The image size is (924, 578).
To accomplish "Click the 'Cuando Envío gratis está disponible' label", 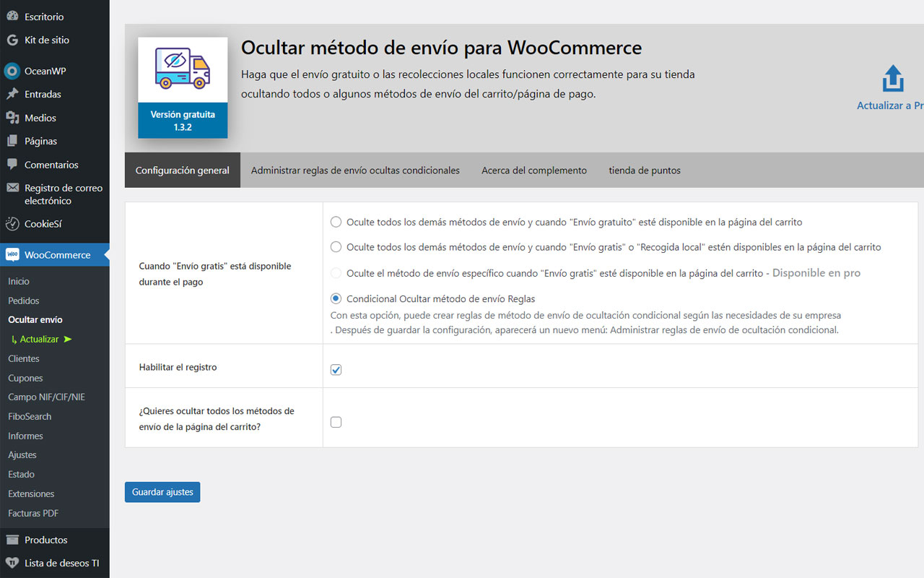I will pyautogui.click(x=215, y=274).
